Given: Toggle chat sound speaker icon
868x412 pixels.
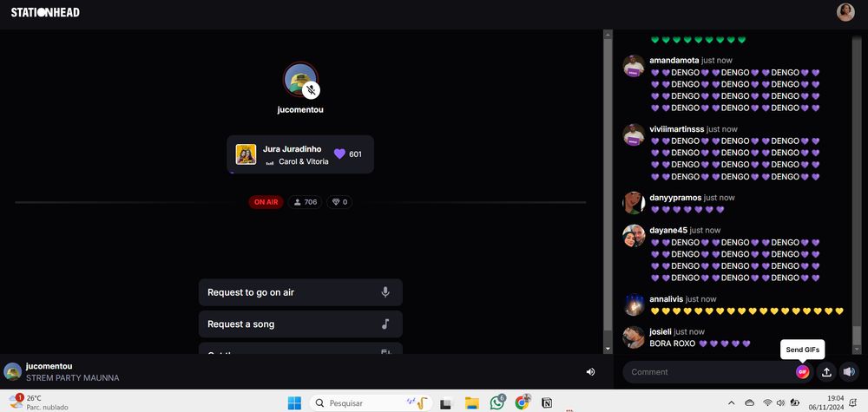Looking at the screenshot, I should tap(849, 372).
